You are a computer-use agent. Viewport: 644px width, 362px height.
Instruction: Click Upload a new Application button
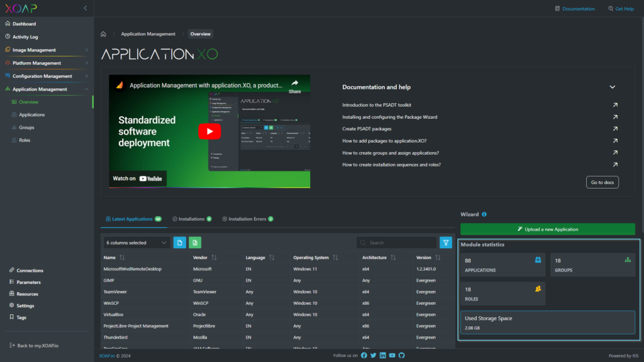pyautogui.click(x=548, y=229)
